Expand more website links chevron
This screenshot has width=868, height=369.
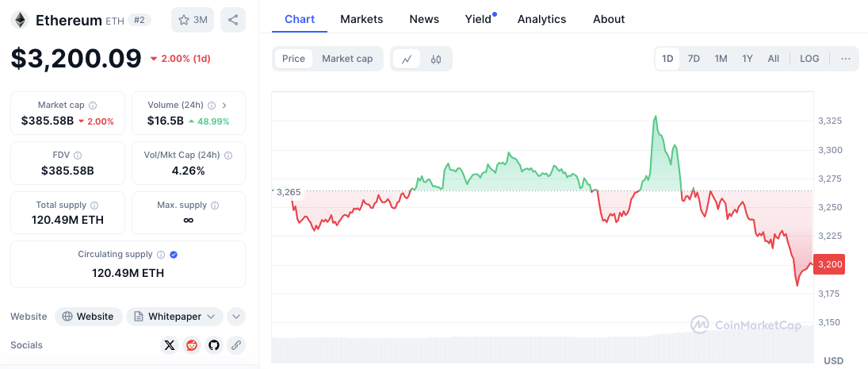(x=235, y=317)
